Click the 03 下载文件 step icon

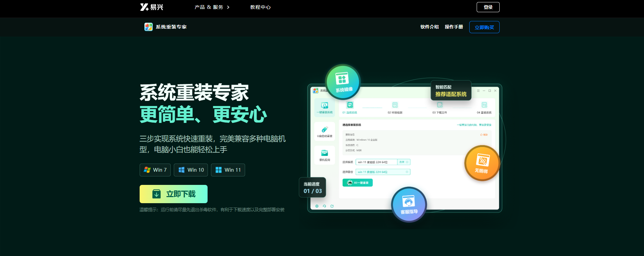(x=439, y=105)
